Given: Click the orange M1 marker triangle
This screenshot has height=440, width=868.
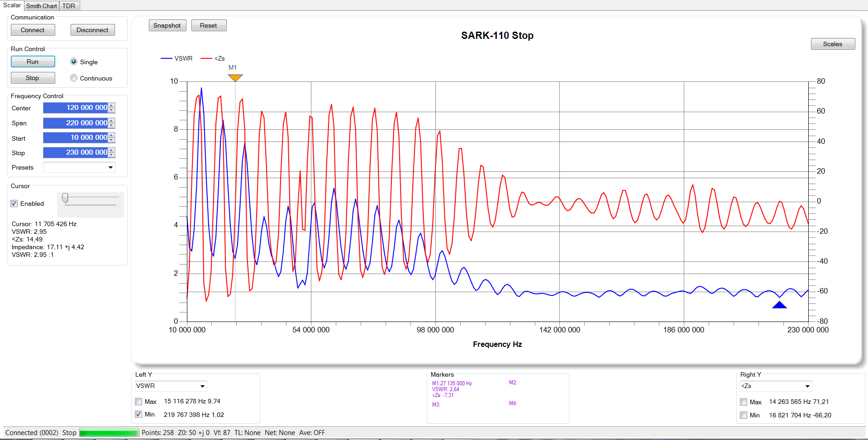Looking at the screenshot, I should click(235, 78).
